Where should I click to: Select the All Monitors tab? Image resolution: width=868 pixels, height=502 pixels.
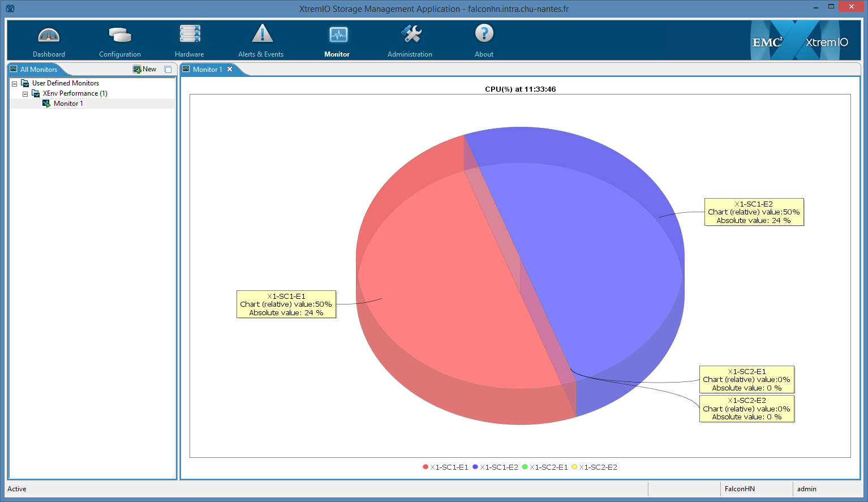(38, 70)
